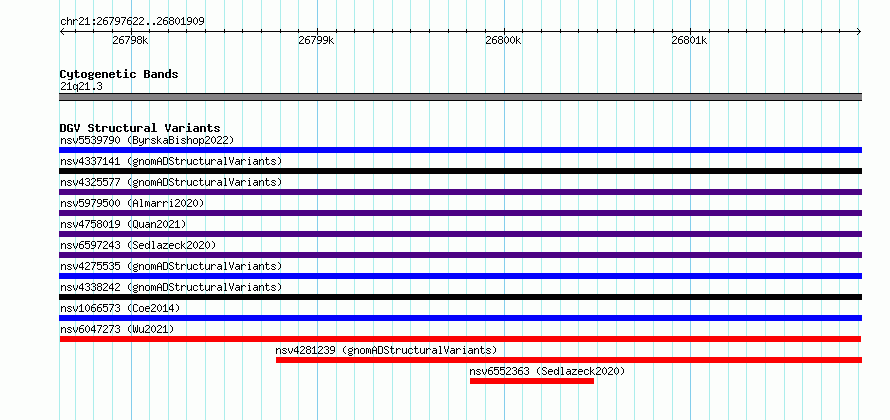
Task: Open variant nsv1066573 (Coe2014) label
Action: click(x=120, y=308)
